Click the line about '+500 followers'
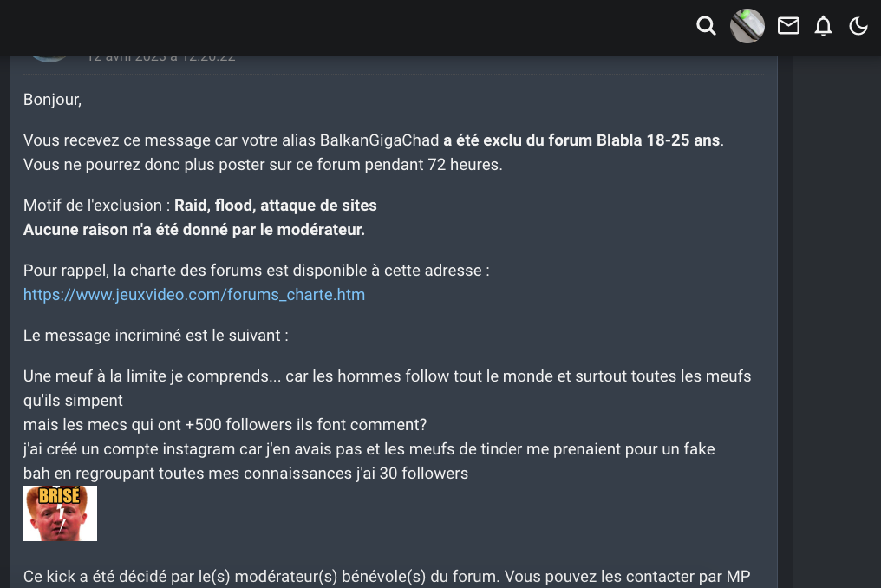This screenshot has height=588, width=881. (225, 425)
